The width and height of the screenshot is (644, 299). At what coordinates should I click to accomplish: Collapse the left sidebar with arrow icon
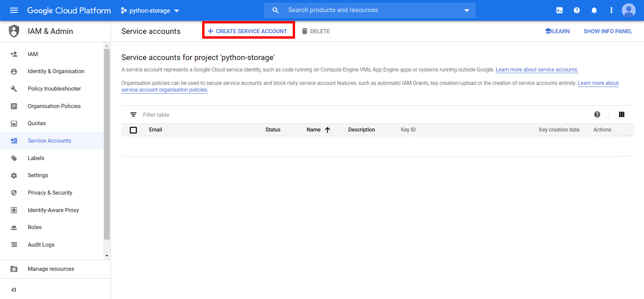14,290
